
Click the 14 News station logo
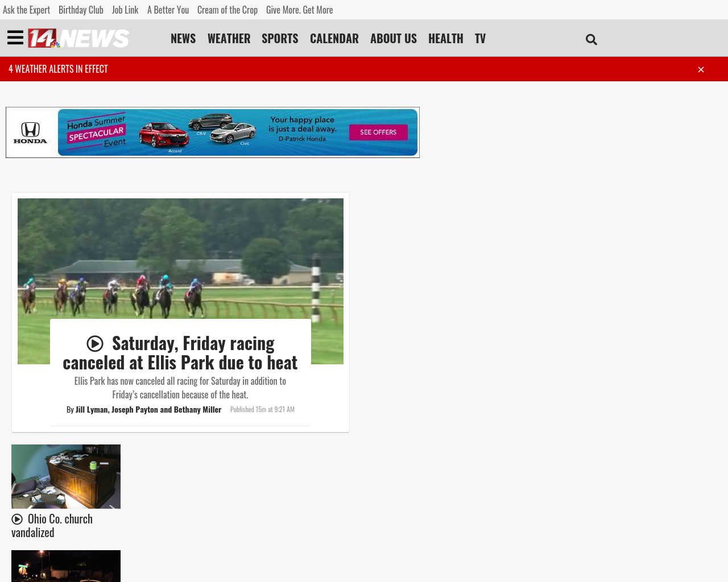point(78,38)
